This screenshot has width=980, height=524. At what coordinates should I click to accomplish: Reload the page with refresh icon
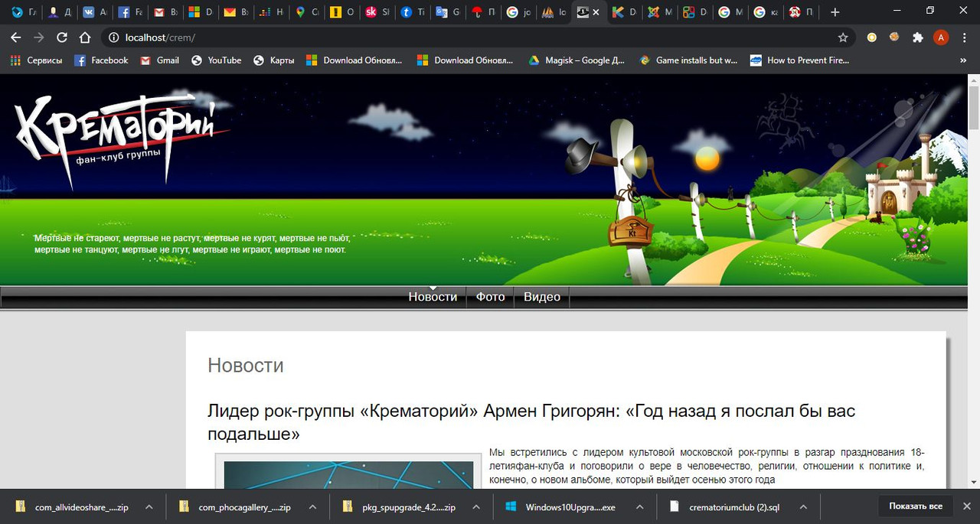point(62,37)
